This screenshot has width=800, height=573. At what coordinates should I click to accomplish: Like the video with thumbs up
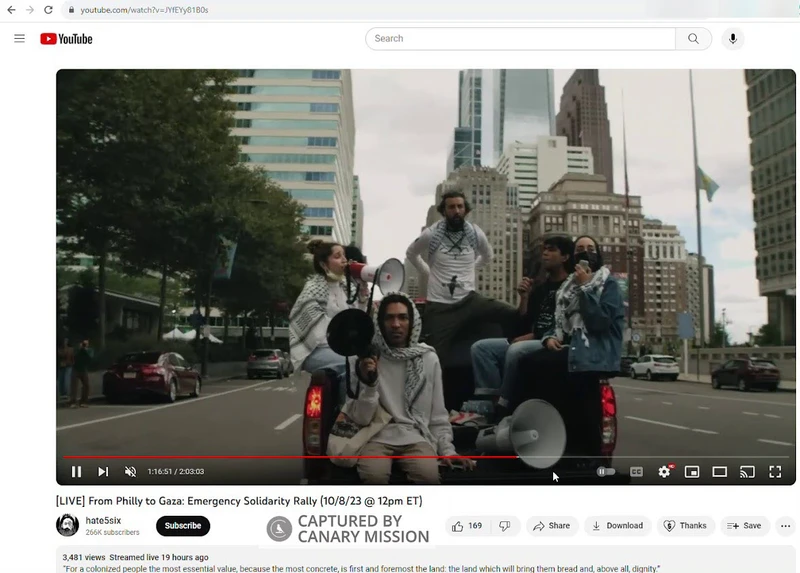pyautogui.click(x=466, y=526)
